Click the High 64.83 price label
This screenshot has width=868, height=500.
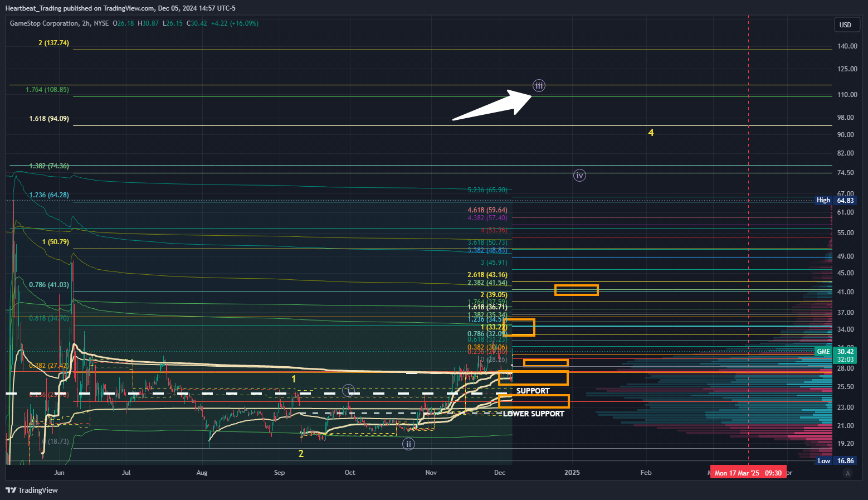pos(835,200)
